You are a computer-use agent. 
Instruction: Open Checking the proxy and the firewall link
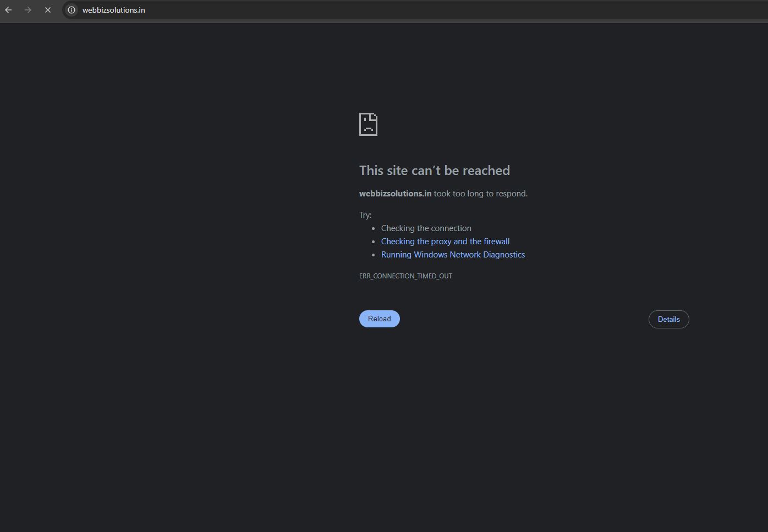coord(445,242)
